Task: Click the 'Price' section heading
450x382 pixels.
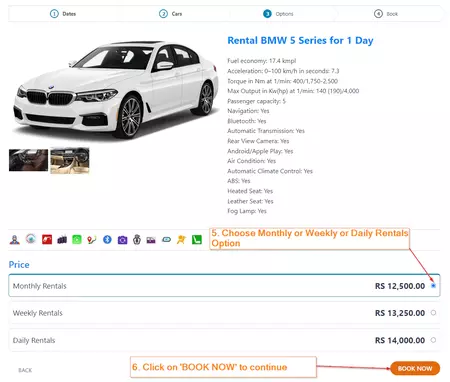Action: point(19,265)
